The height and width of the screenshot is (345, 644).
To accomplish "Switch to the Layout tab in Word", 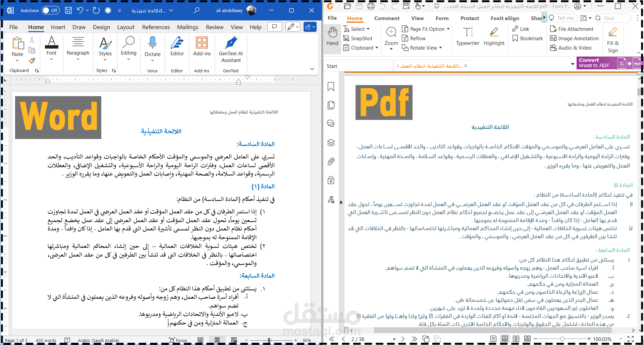I will [126, 27].
